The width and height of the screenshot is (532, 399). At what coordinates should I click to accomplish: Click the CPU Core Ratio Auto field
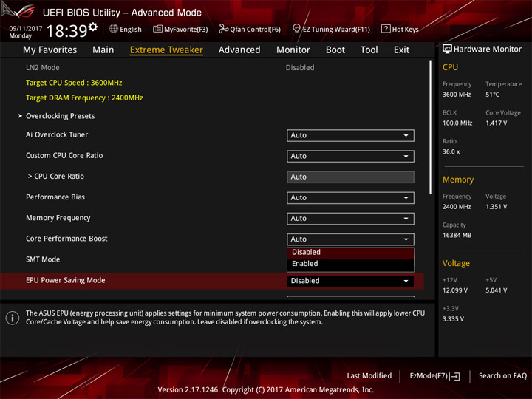[x=350, y=177]
